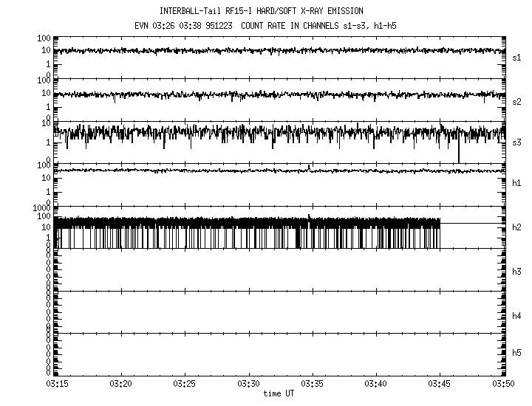This screenshot has height=406, width=532.
Task: Click the 03:20 time tick label
Action: coord(121,384)
